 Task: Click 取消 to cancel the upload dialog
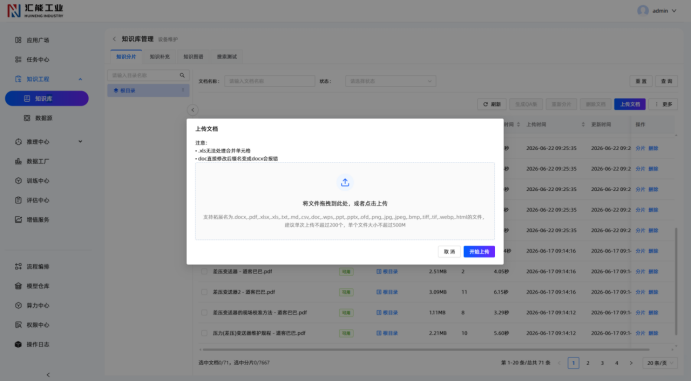point(450,252)
